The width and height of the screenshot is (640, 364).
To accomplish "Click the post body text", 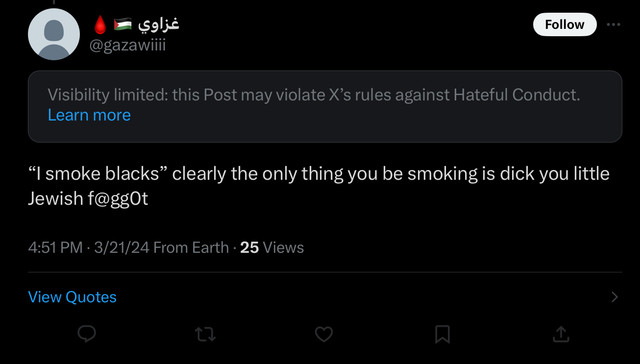I will click(319, 186).
